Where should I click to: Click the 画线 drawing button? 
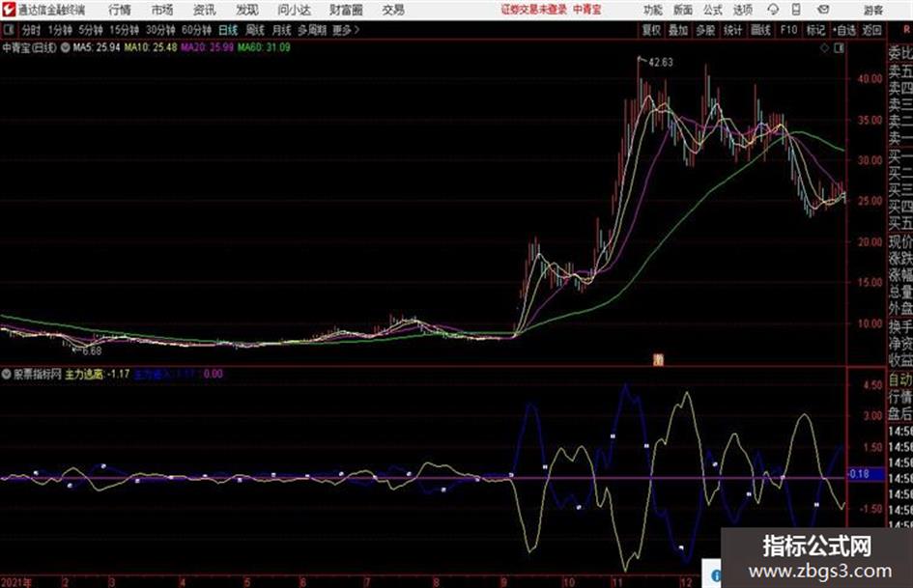tap(760, 30)
